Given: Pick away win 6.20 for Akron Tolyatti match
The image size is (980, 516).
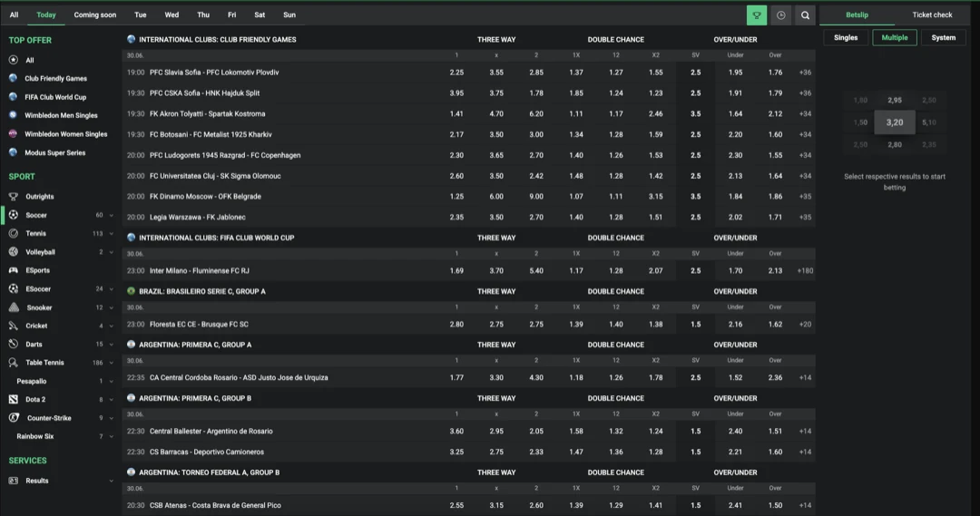Looking at the screenshot, I should pos(535,113).
